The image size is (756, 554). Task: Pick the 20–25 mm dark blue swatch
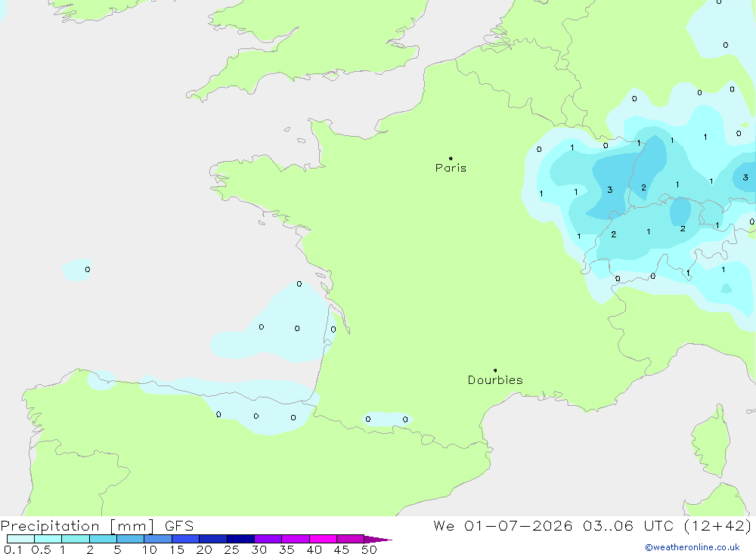point(213,539)
